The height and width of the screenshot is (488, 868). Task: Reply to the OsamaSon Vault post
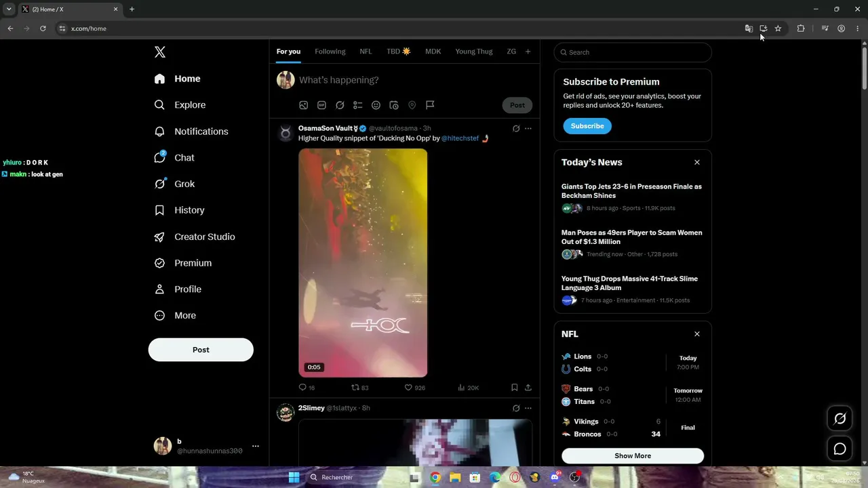tap(307, 388)
